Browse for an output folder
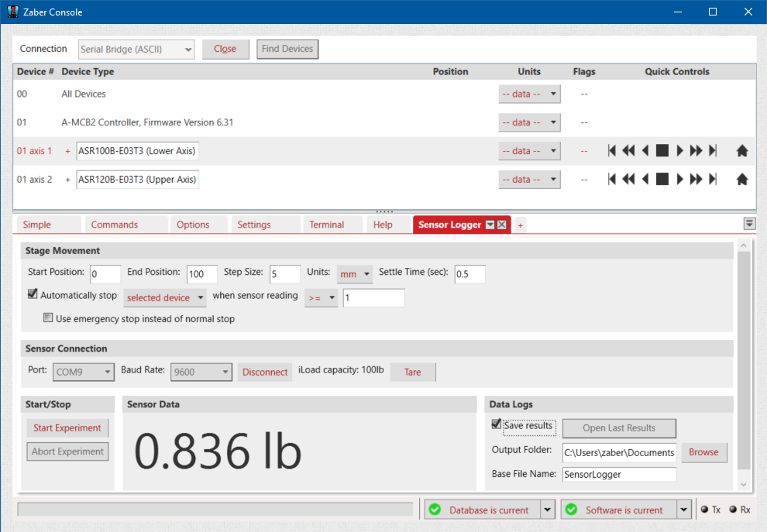This screenshot has width=767, height=532. tap(704, 452)
